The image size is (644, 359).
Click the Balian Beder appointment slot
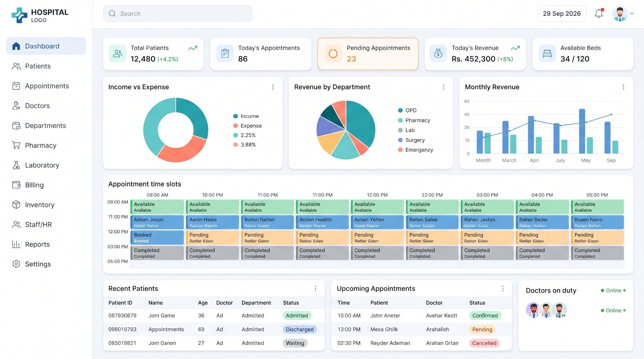click(x=542, y=222)
